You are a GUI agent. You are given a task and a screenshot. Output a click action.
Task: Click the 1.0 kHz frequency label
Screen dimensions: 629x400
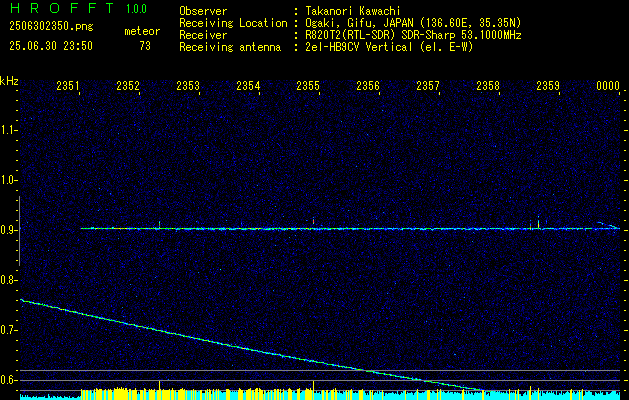point(8,180)
